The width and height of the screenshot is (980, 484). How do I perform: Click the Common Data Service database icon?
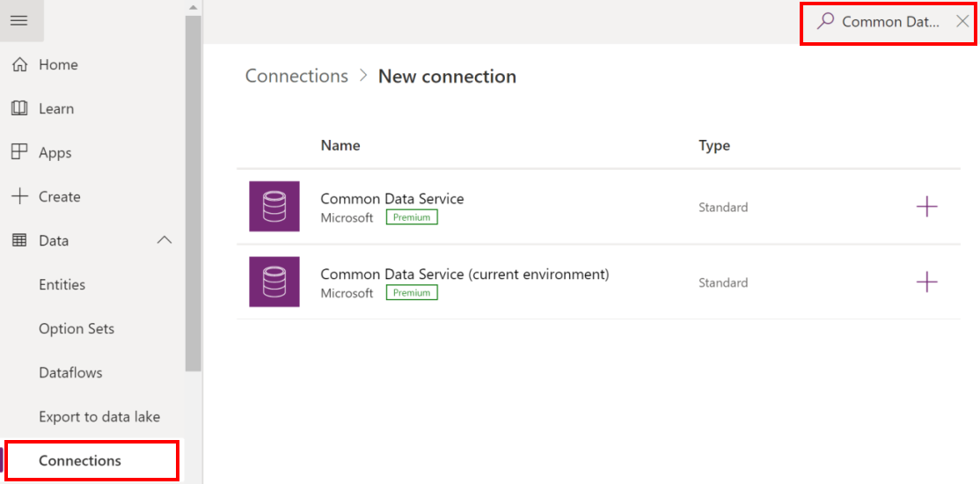click(274, 206)
